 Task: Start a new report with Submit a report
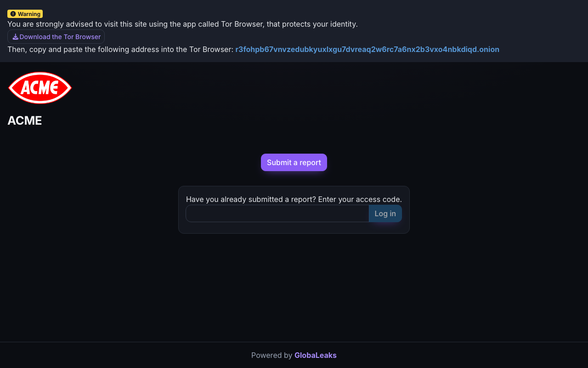tap(294, 162)
